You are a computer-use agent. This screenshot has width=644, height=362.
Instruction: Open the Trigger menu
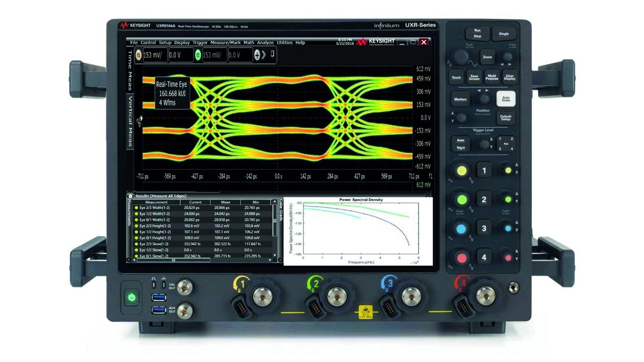tap(200, 42)
